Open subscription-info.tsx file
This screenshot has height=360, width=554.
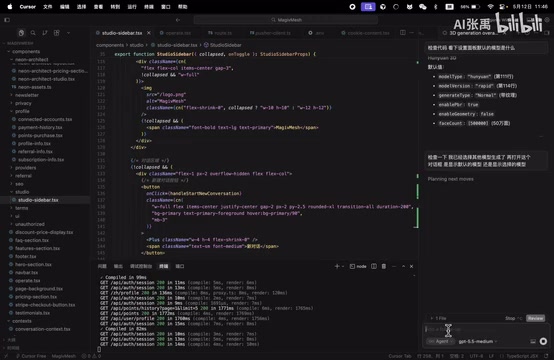41,160
